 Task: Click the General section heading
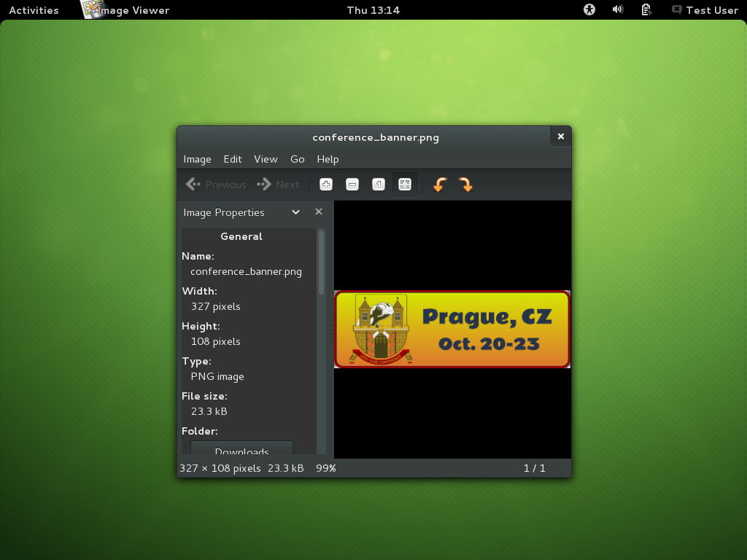pyautogui.click(x=241, y=236)
